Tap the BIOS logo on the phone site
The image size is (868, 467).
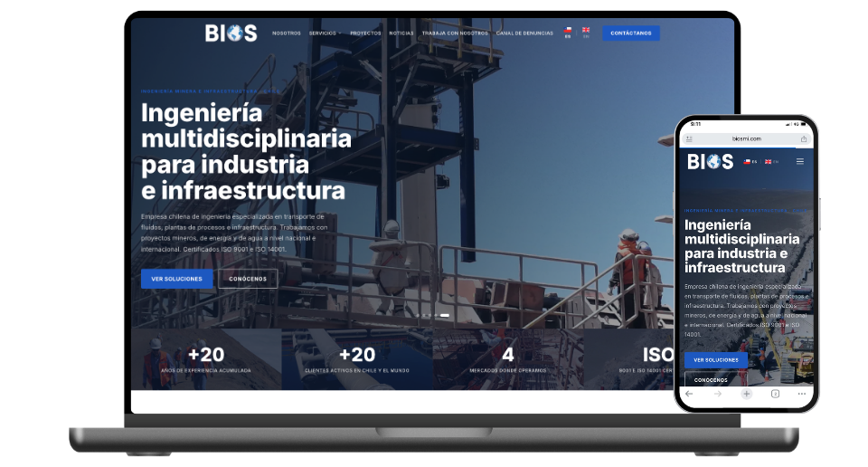[x=711, y=162]
